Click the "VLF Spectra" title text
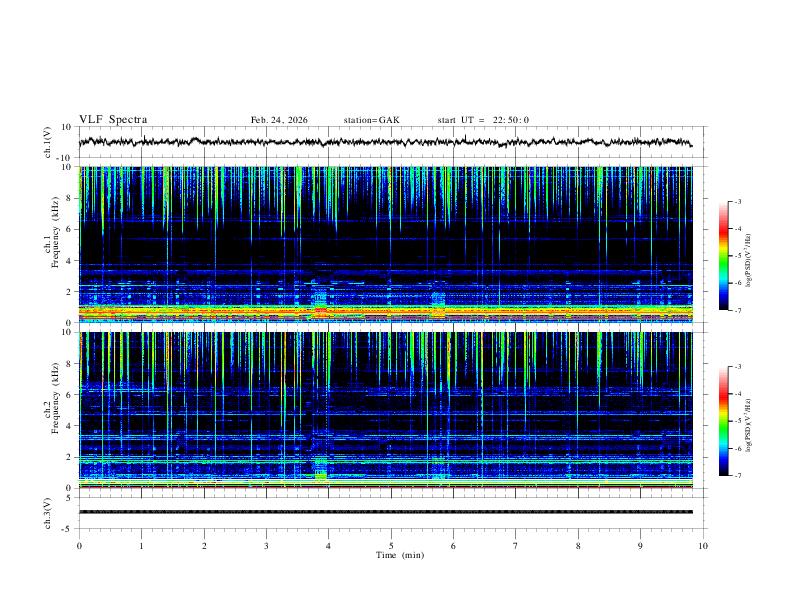Screen dimensions: 792x612 click(x=113, y=120)
